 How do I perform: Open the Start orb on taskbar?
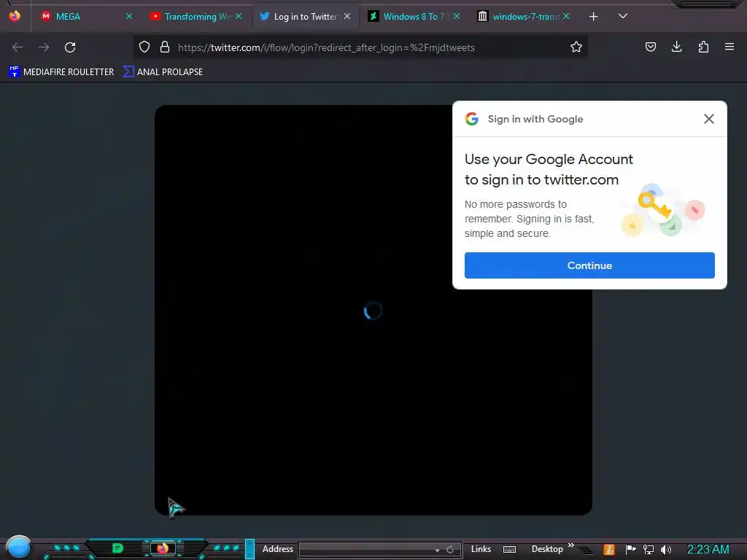[x=18, y=548]
